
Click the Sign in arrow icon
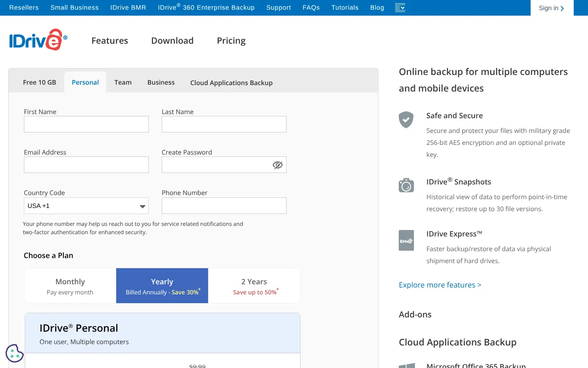(x=563, y=8)
